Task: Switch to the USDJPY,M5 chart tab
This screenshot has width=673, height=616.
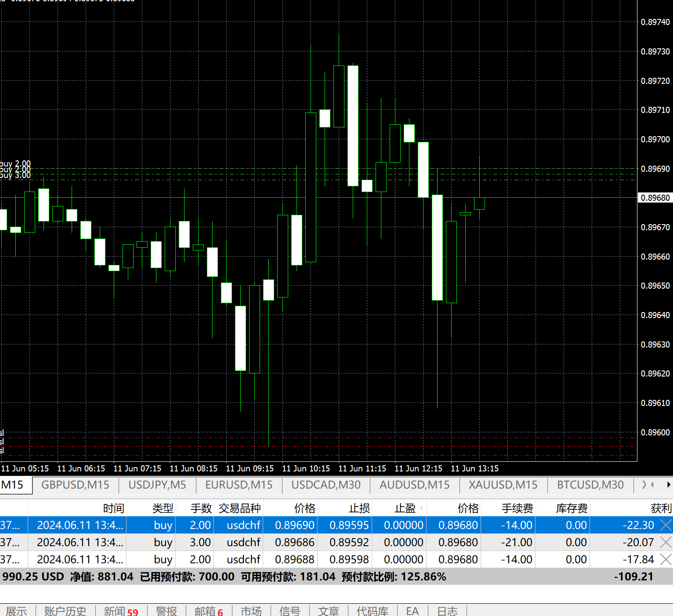Action: [x=157, y=485]
